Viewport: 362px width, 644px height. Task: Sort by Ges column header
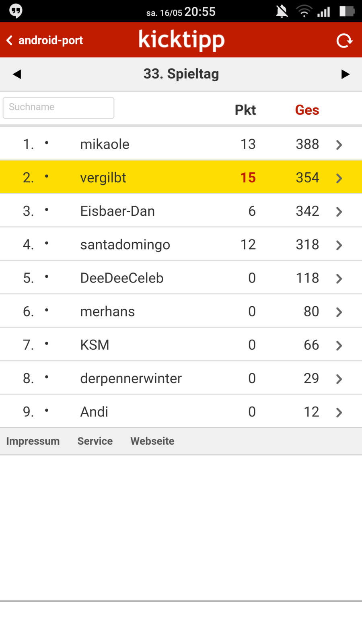[x=307, y=110]
